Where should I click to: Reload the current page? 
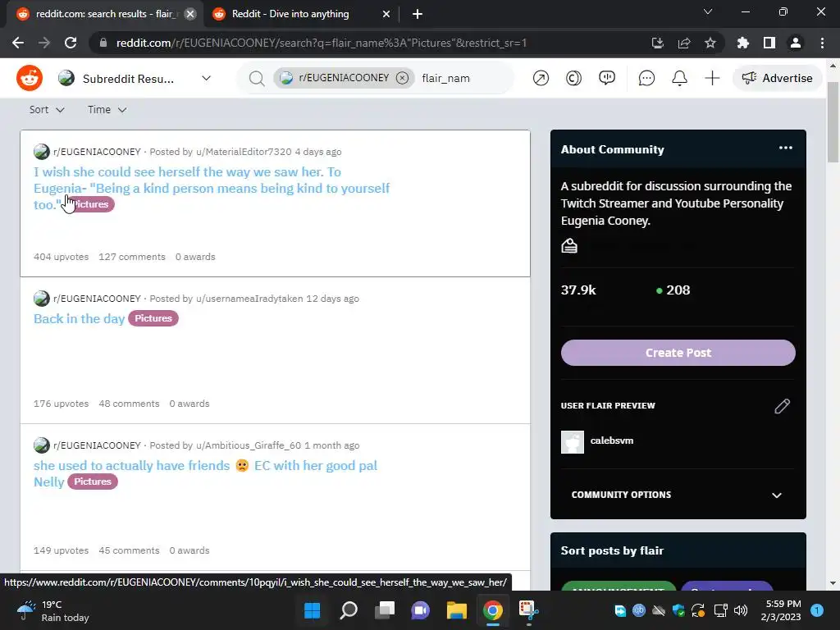[x=71, y=43]
